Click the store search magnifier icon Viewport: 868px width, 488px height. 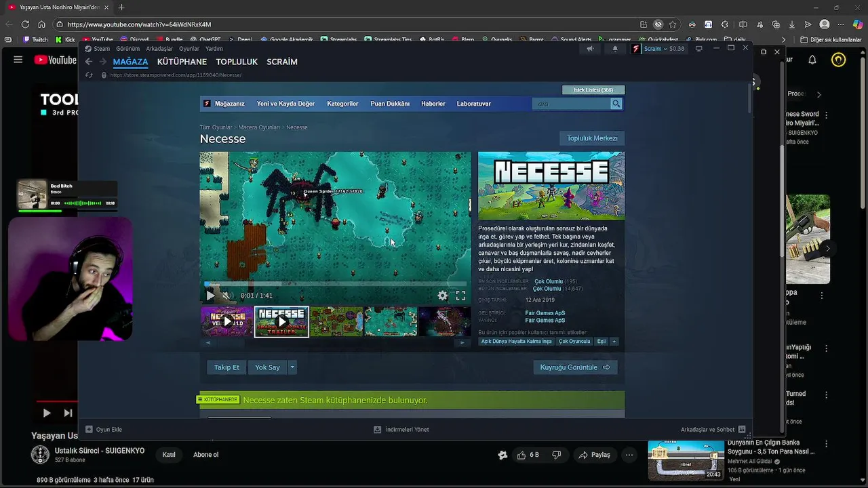[x=616, y=104]
